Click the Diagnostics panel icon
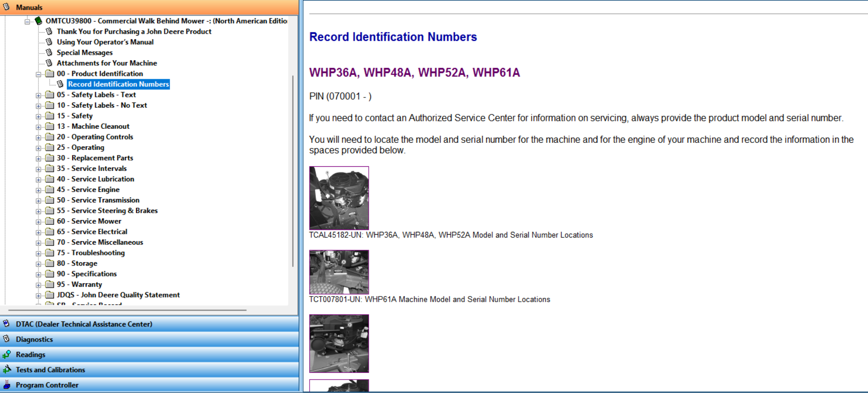Viewport: 868px width, 393px height. point(7,339)
